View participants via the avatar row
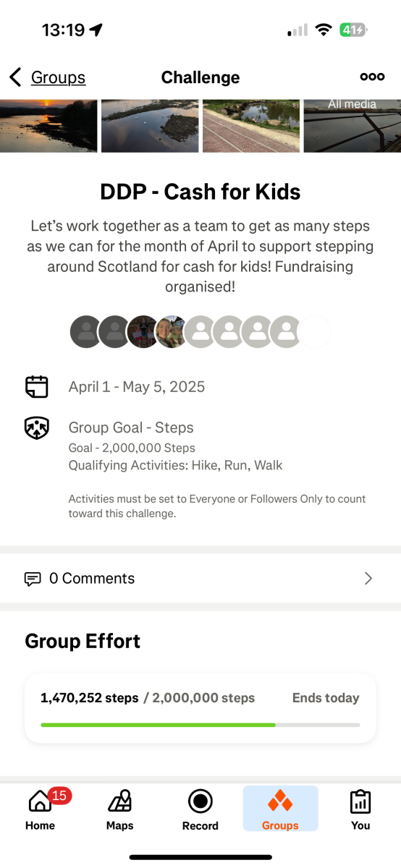The height and width of the screenshot is (868, 401). point(200,332)
